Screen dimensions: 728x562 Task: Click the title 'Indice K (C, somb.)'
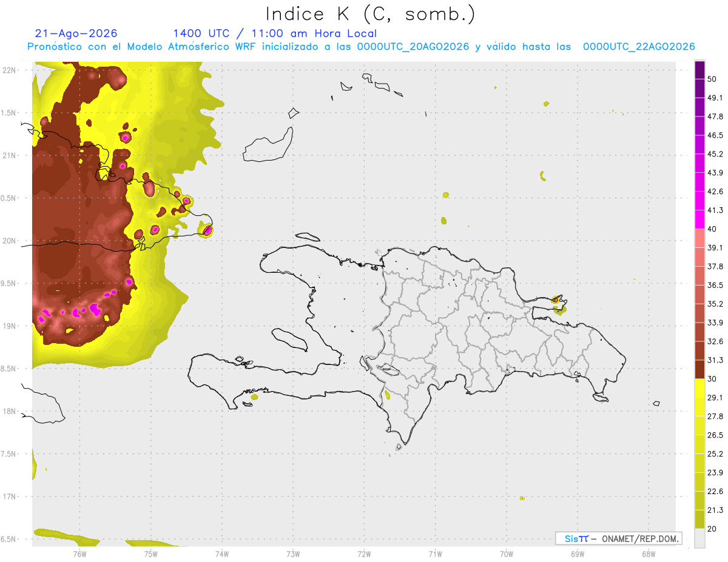(x=370, y=14)
